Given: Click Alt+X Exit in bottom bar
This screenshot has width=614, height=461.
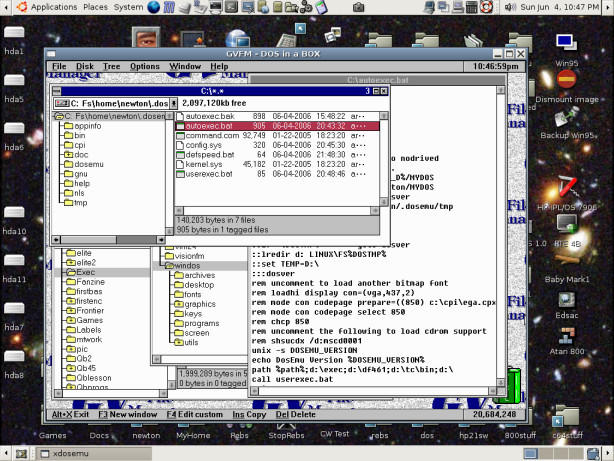Looking at the screenshot, I should [70, 414].
